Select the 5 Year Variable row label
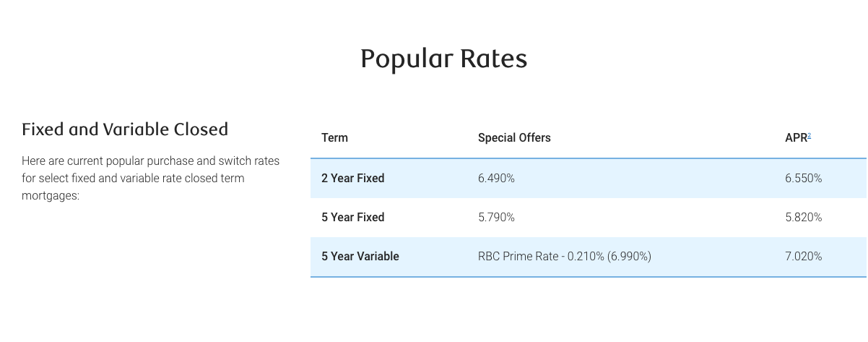868x342 pixels. pyautogui.click(x=360, y=256)
